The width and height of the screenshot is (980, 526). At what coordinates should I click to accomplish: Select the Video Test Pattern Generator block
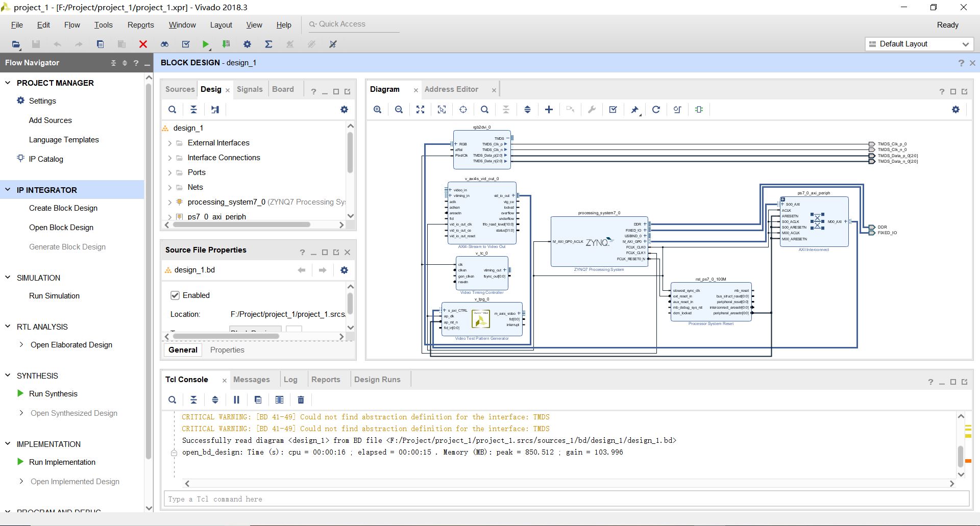482,319
